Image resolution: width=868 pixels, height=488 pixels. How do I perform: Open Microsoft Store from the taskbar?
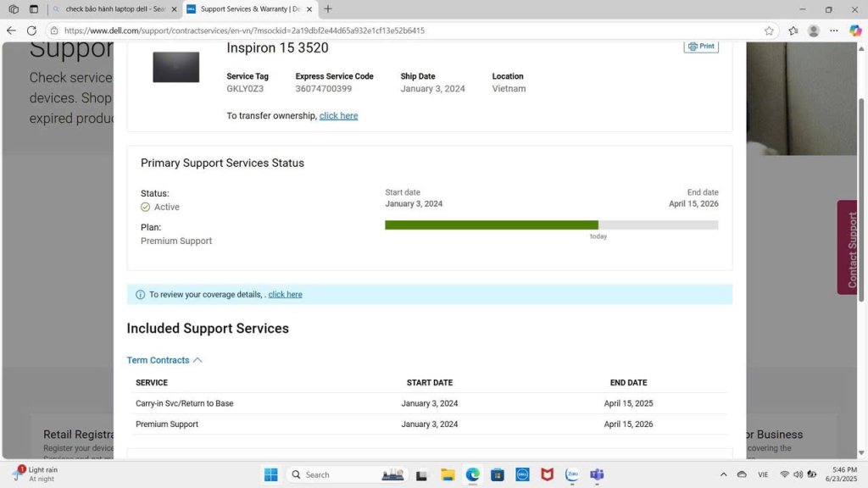(497, 474)
